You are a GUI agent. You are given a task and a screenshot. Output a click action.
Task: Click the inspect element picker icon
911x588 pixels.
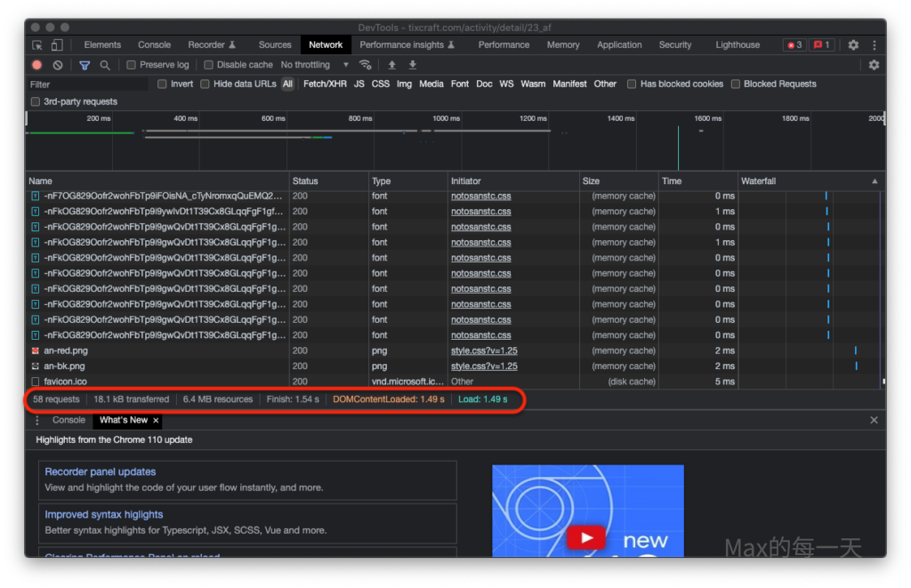37,45
